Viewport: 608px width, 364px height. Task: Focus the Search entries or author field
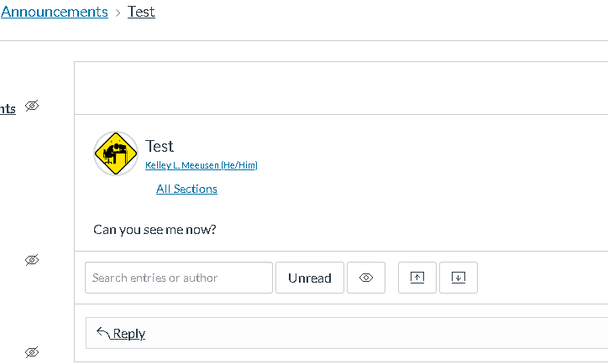pyautogui.click(x=179, y=278)
